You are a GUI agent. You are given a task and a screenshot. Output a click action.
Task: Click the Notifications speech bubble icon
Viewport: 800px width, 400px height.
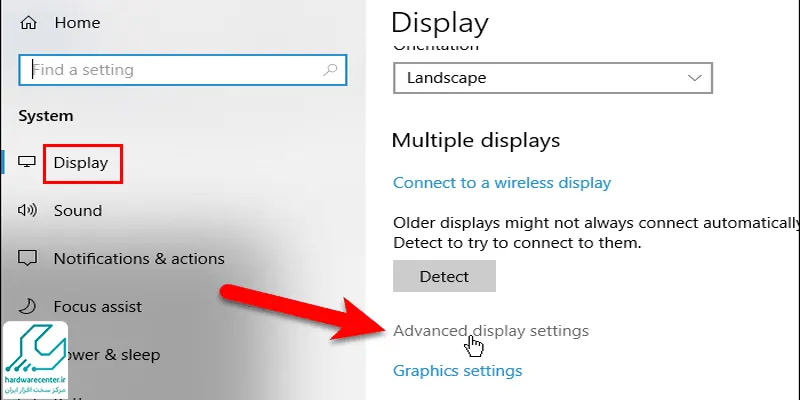[x=27, y=258]
